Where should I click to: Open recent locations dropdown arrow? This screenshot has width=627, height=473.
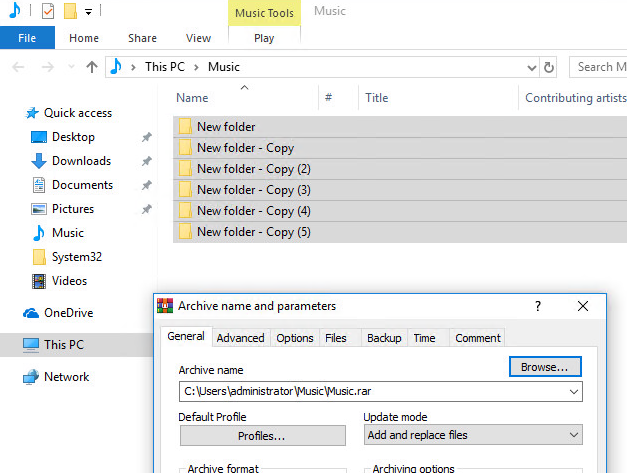tap(71, 67)
